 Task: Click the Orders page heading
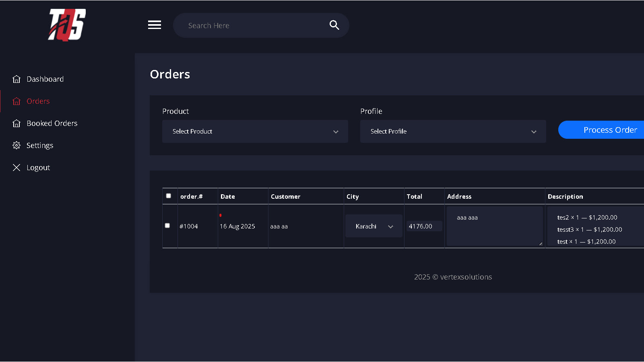170,74
